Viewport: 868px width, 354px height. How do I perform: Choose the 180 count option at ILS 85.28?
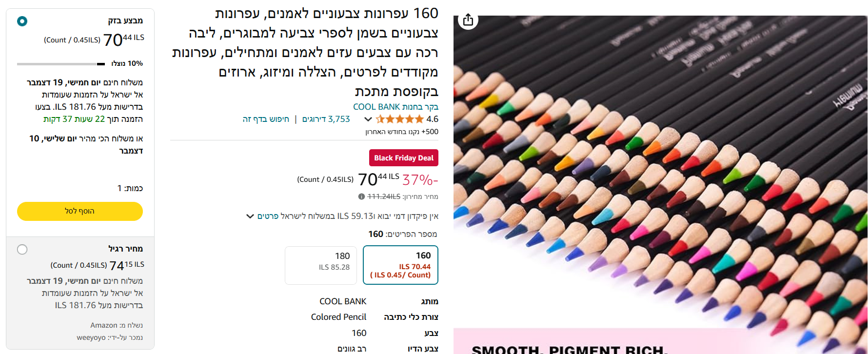tap(321, 265)
